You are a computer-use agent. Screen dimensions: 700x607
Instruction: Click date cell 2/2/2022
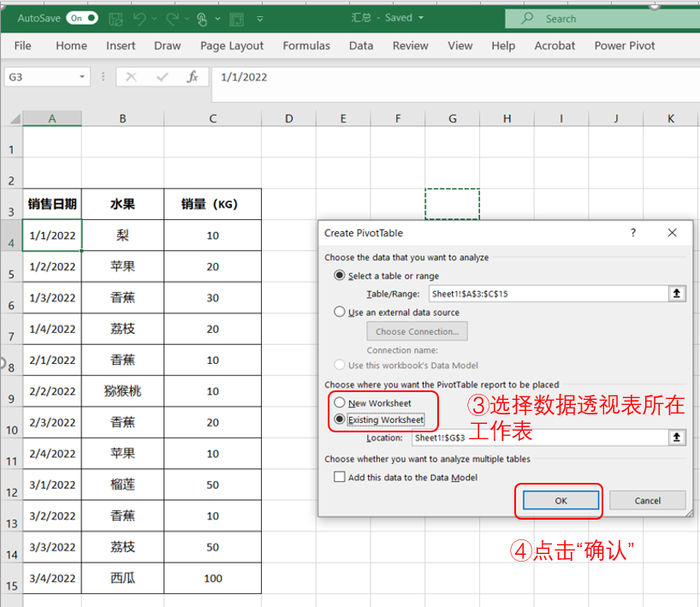tap(52, 391)
